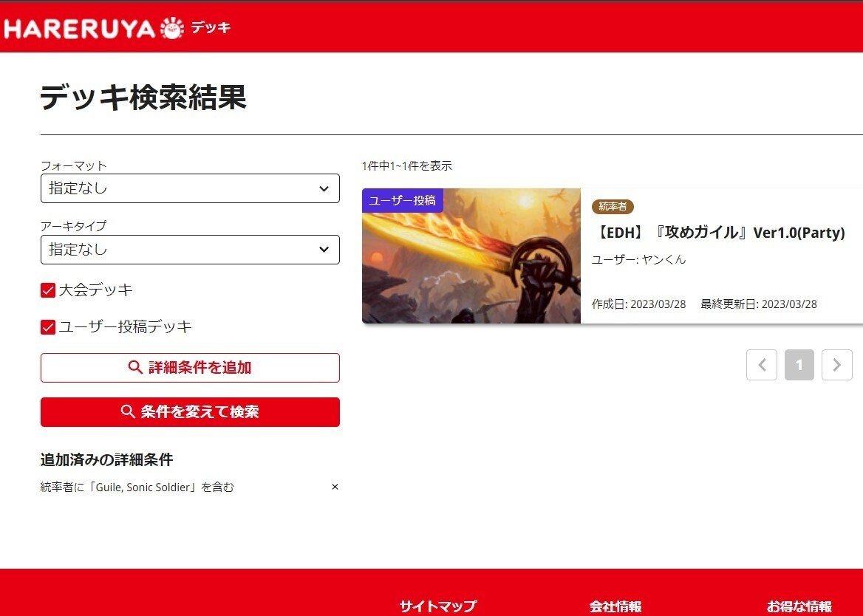
Task: Open the アーキタイプ dropdown
Action: [190, 250]
